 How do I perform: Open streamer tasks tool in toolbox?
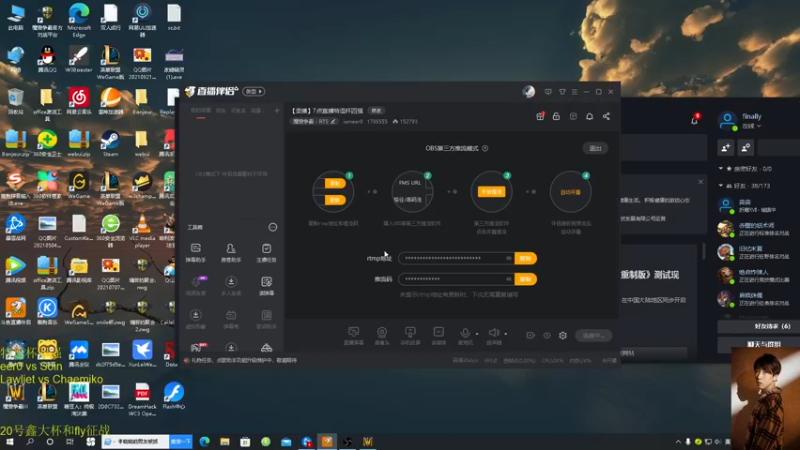(x=266, y=253)
